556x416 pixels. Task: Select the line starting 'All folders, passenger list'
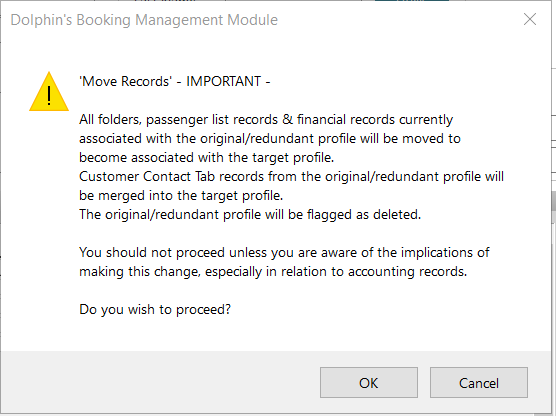click(x=266, y=120)
